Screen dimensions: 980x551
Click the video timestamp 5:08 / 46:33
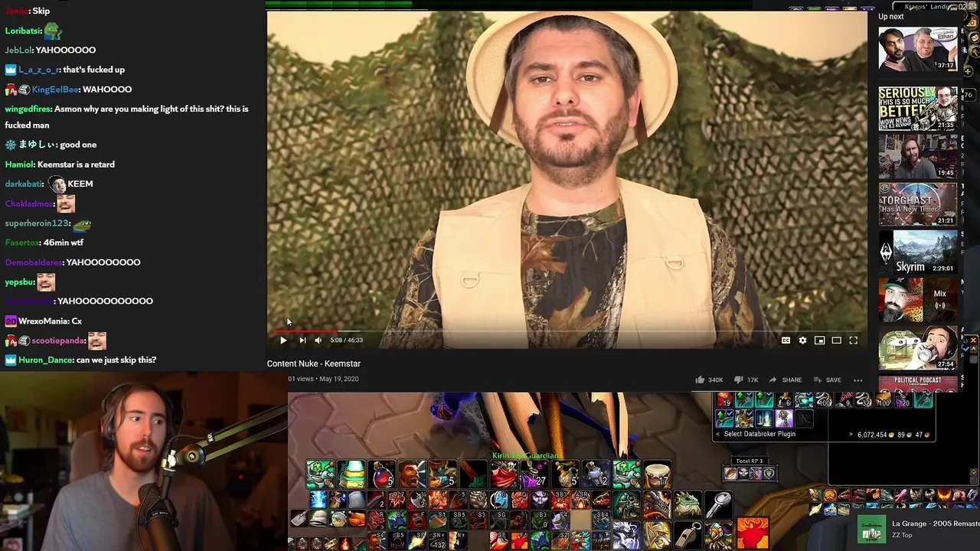pos(346,341)
